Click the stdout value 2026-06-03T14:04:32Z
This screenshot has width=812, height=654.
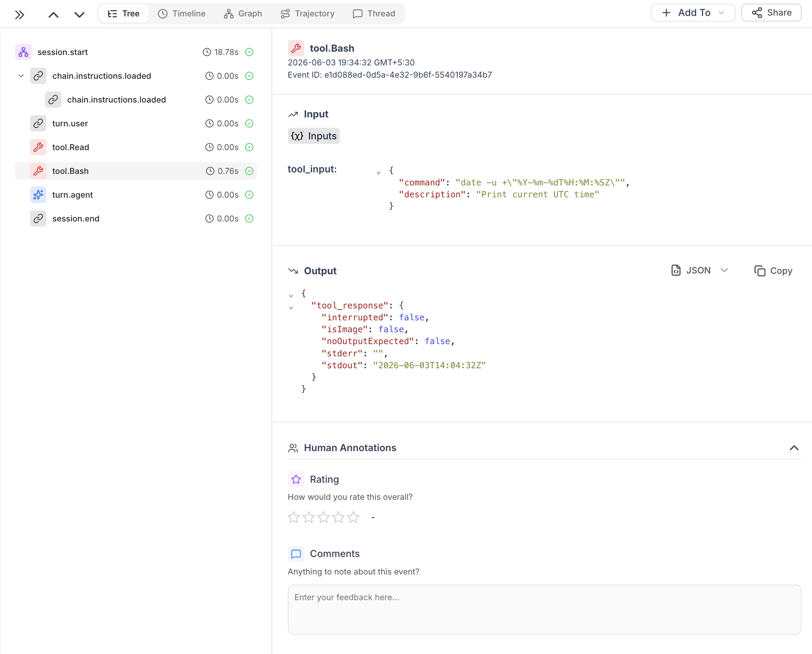429,365
